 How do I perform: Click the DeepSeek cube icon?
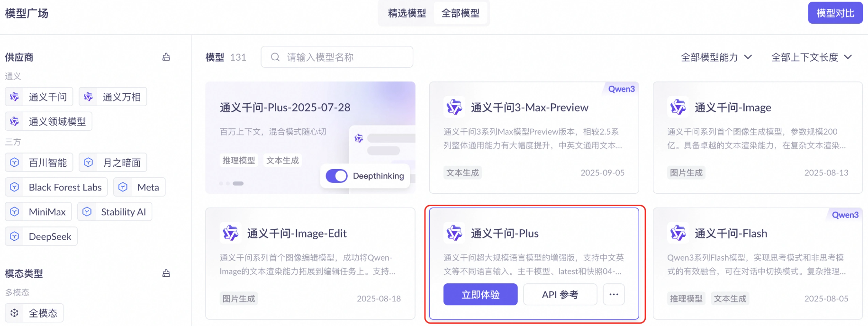[15, 236]
